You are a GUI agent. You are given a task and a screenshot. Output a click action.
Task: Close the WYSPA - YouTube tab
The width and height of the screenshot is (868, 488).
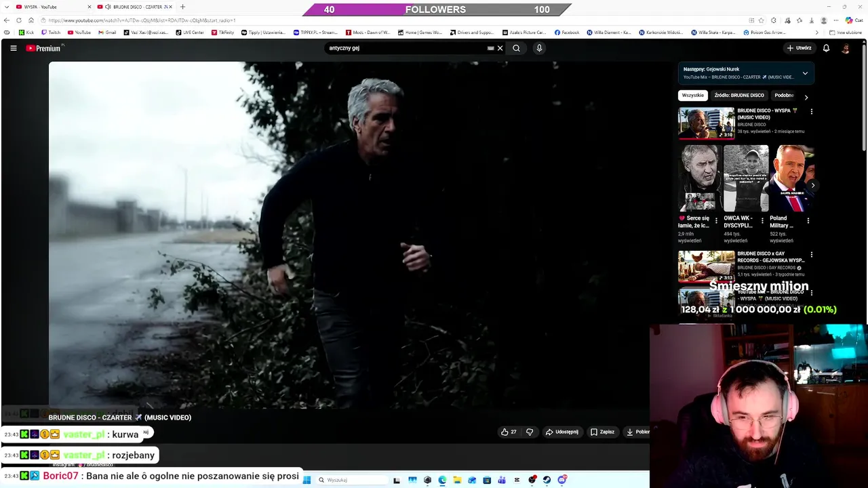pos(89,7)
